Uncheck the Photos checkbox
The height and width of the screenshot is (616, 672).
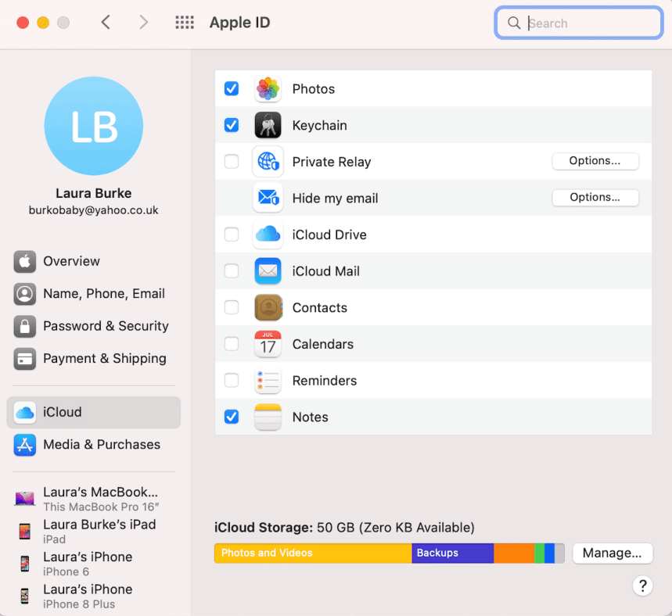pyautogui.click(x=232, y=89)
